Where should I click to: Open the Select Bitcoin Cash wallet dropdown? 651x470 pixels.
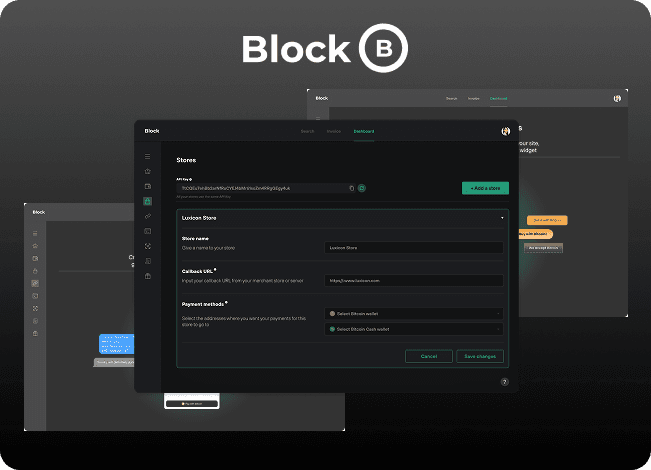pos(414,329)
